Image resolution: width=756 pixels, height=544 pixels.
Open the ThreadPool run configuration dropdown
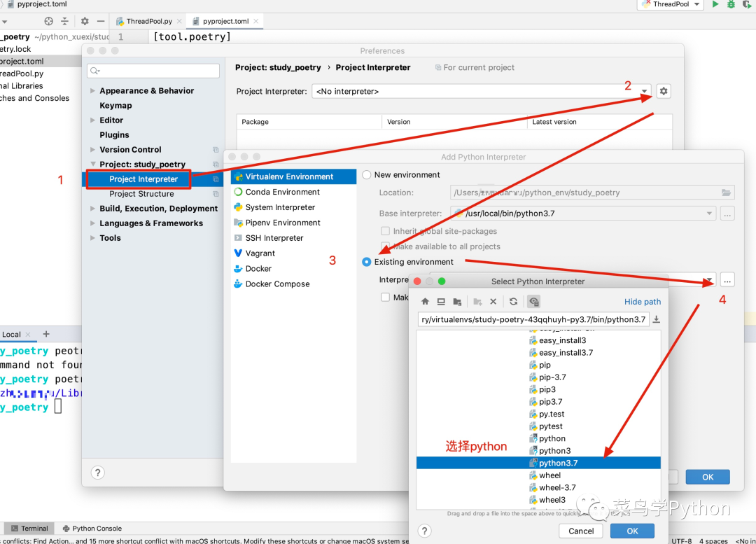[x=671, y=4]
